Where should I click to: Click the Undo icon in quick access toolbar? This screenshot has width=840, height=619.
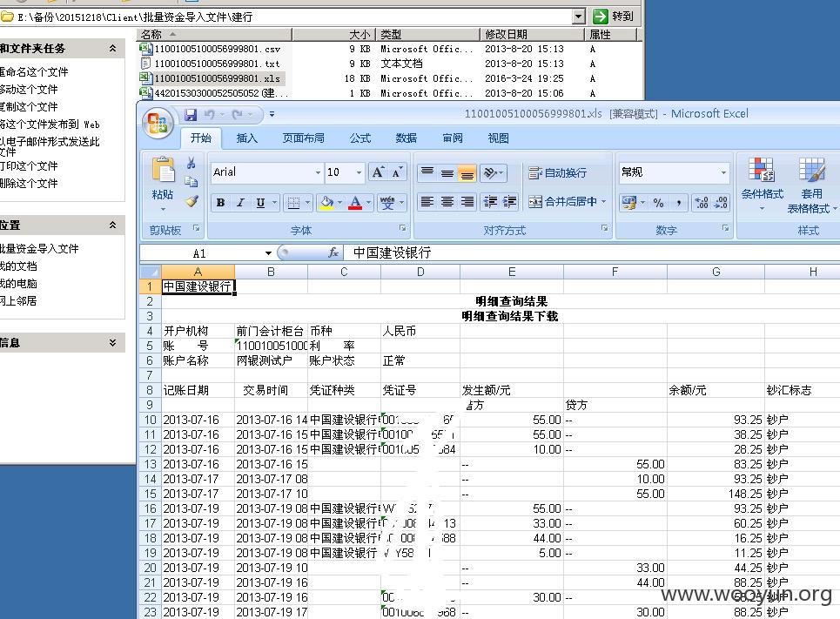coord(210,115)
